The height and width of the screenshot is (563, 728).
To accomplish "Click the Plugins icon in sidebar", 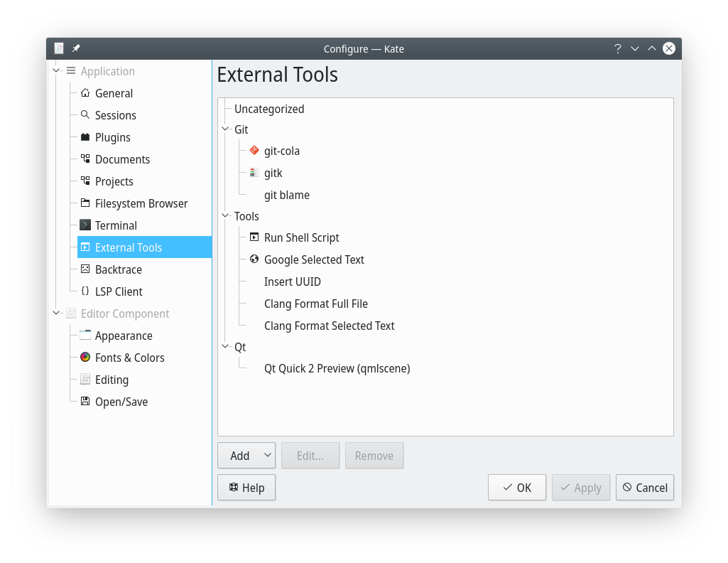I will click(85, 137).
